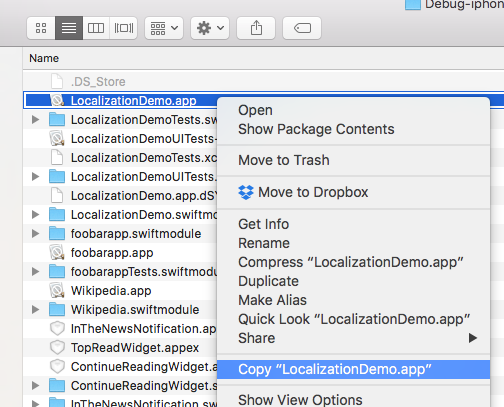
Task: Click the ContinueReadingWidget.a extension icon
Action: click(57, 367)
